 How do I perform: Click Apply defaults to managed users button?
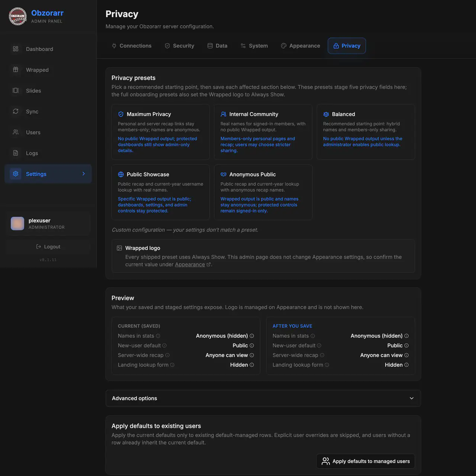366,461
